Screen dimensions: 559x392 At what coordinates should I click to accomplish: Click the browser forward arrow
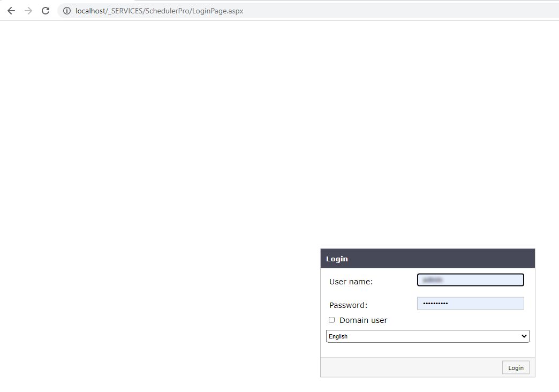[x=28, y=11]
